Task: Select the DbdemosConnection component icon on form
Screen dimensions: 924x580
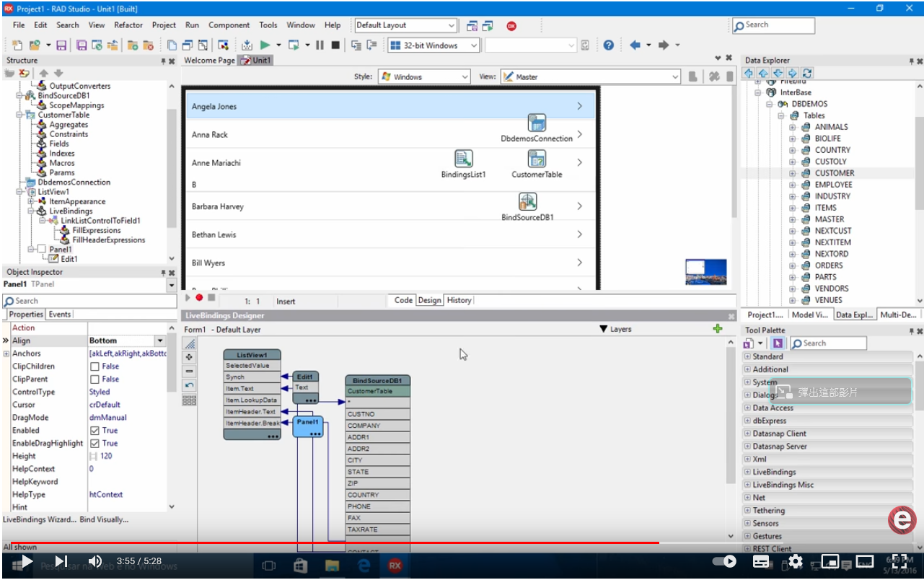Action: (x=536, y=123)
